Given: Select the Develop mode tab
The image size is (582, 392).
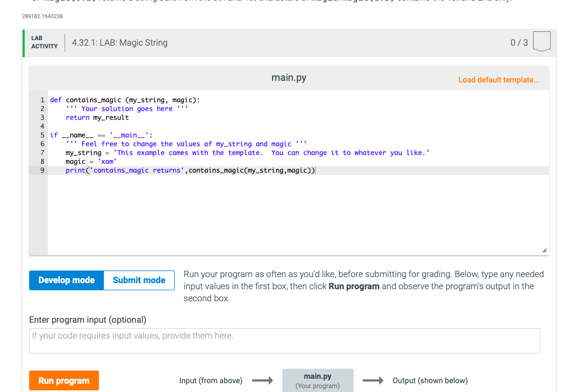Looking at the screenshot, I should pos(66,280).
